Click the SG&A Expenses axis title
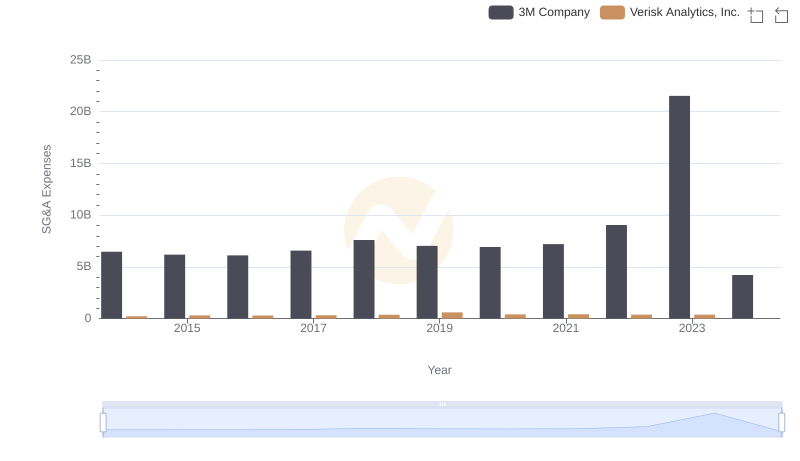Viewport: 800px width, 461px height. (46, 189)
